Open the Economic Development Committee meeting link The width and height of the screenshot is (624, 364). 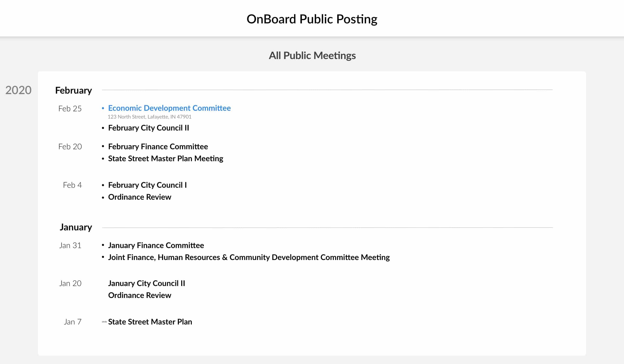[x=169, y=108]
